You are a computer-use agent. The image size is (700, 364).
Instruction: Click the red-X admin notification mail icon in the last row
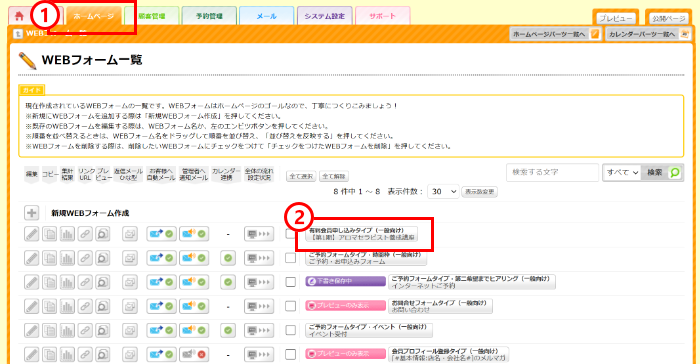coord(194,354)
